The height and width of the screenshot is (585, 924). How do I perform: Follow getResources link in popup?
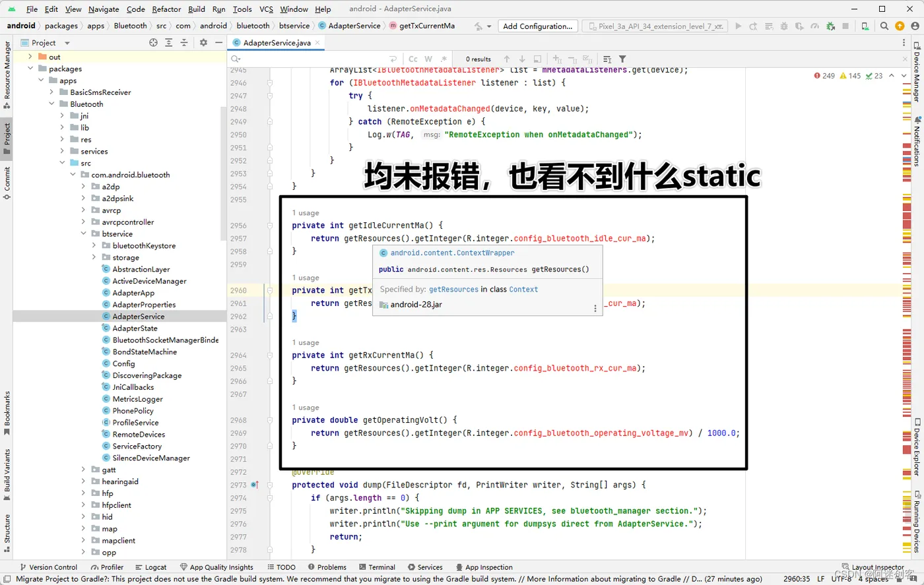click(453, 290)
